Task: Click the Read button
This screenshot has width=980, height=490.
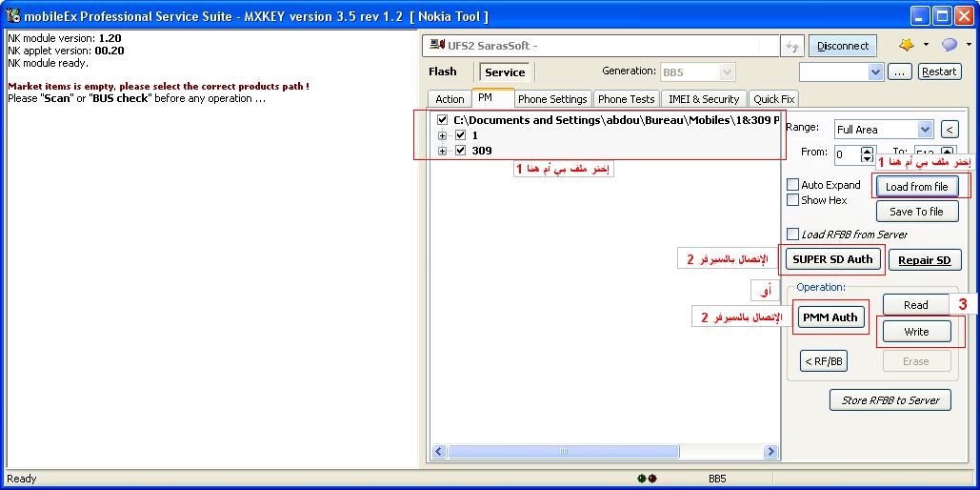Action: (x=916, y=305)
